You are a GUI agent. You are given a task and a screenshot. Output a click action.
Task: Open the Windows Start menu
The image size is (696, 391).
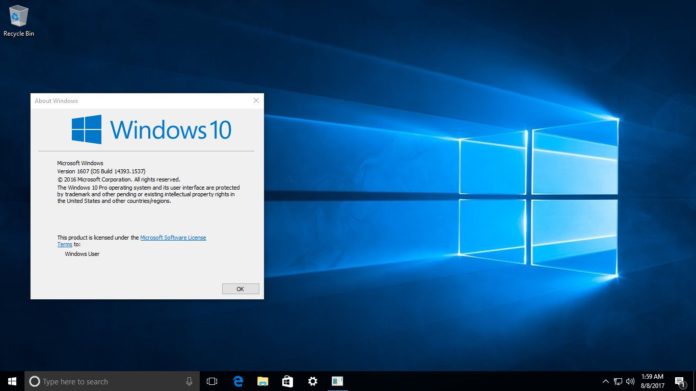[x=12, y=381]
